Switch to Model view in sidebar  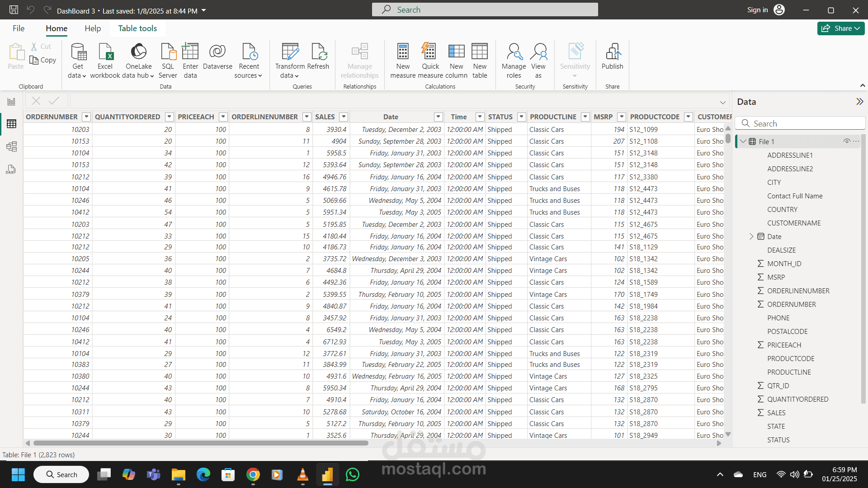tap(11, 146)
